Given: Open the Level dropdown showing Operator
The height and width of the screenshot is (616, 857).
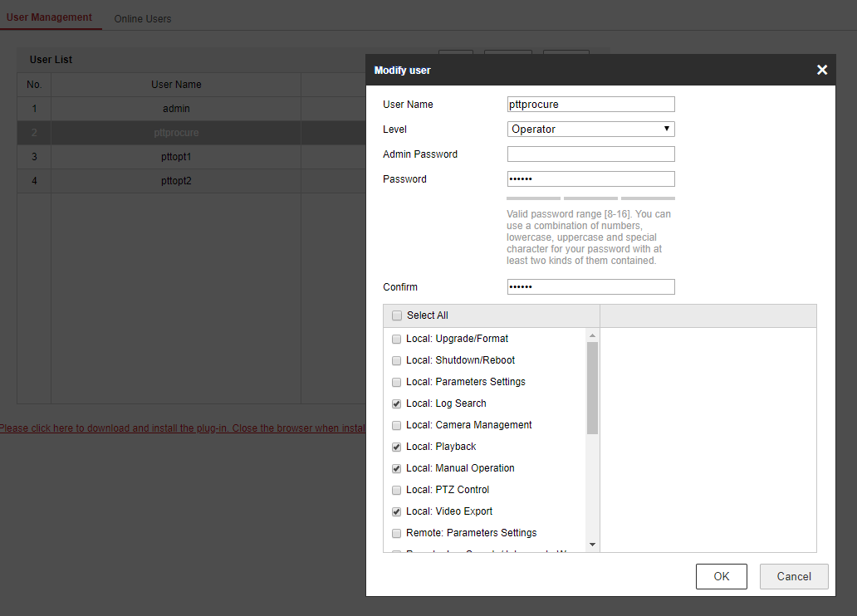Looking at the screenshot, I should click(590, 129).
